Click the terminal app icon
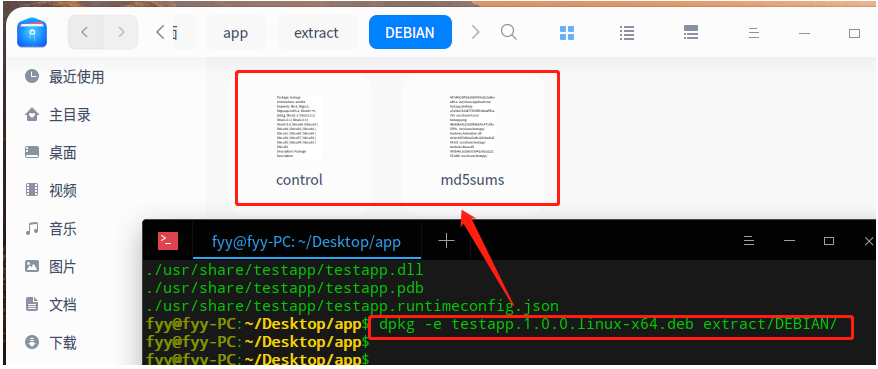This screenshot has width=878, height=369. [168, 241]
